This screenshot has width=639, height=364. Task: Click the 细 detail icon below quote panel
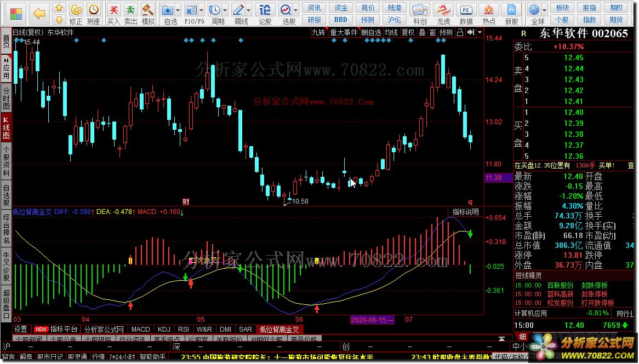[522, 337]
